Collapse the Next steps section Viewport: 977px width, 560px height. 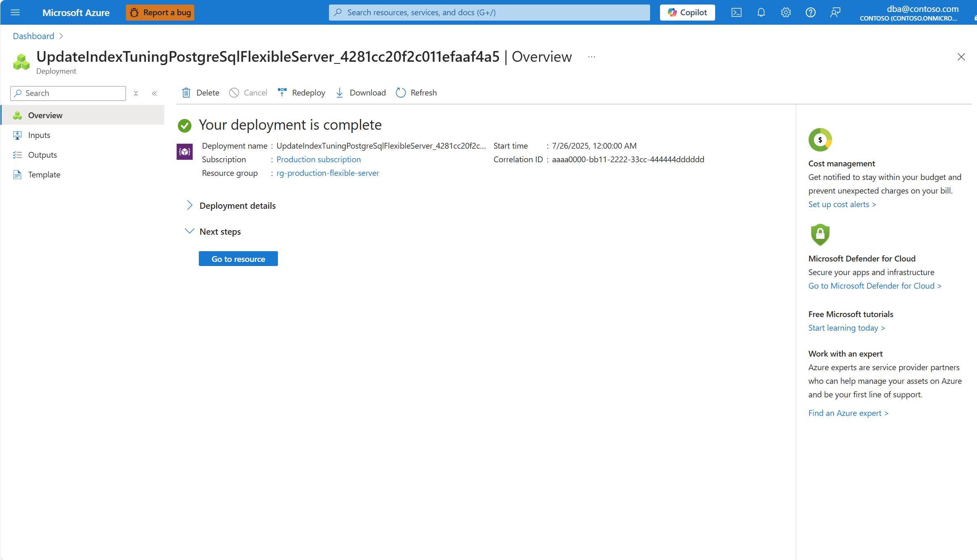[x=189, y=231]
